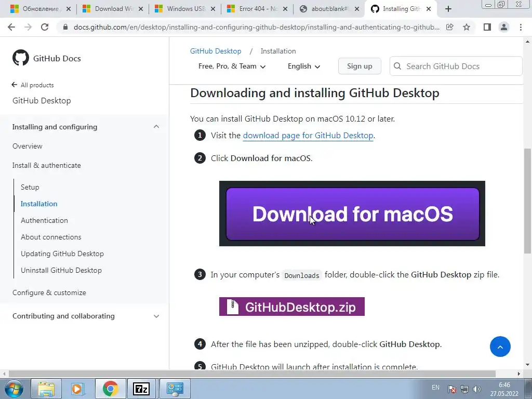Click the taskbar clock showing 6:46
This screenshot has height=399, width=532.
(504, 389)
